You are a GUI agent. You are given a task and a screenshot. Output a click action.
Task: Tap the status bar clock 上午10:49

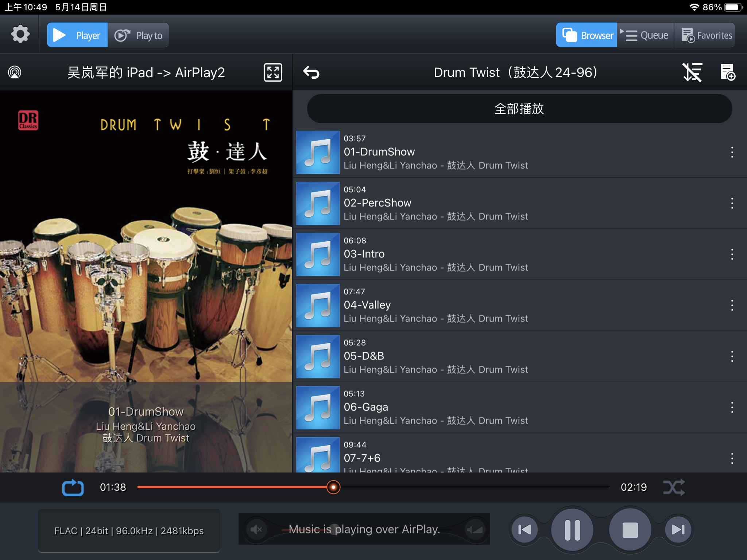point(26,7)
